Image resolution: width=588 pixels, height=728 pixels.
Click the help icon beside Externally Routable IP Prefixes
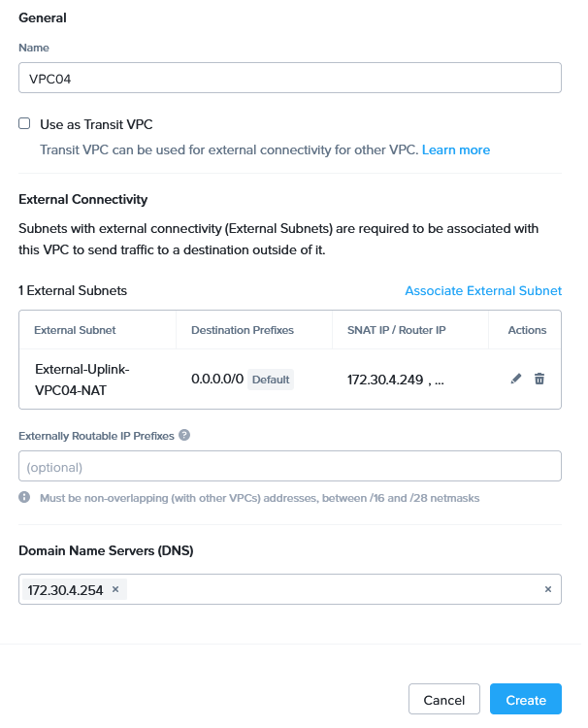tap(184, 436)
